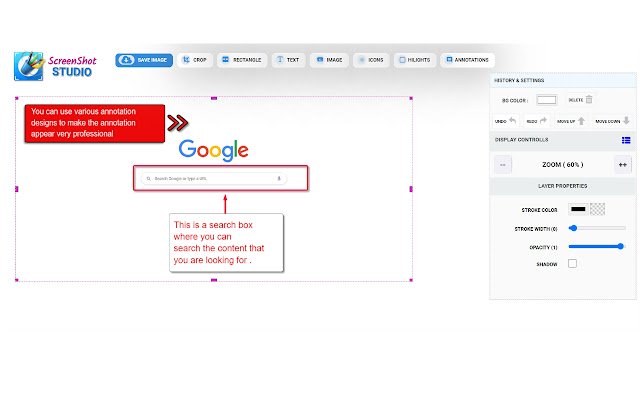Image resolution: width=640 pixels, height=400 pixels.
Task: Activate the Text tool
Action: pos(288,60)
